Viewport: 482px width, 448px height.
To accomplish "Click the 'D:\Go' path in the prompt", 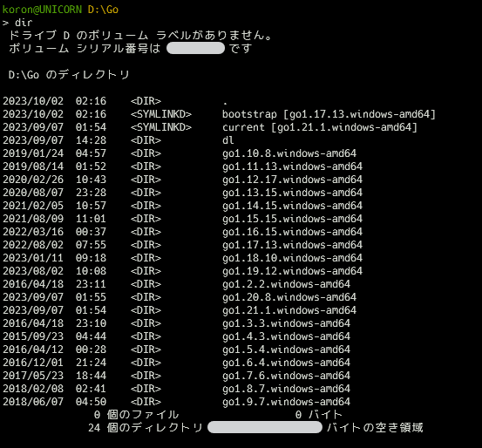I will click(x=103, y=10).
